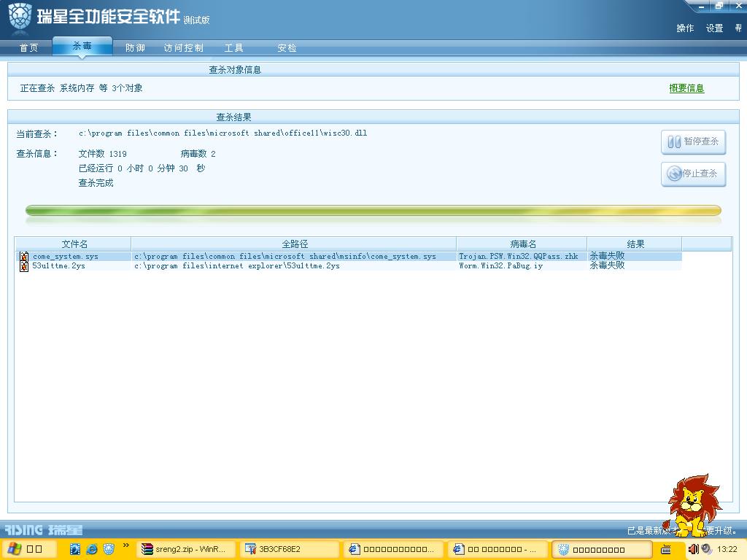Viewport: 747px width, 560px height.
Task: Click the 杀毒失败 result for come_system.sys
Action: [607, 256]
